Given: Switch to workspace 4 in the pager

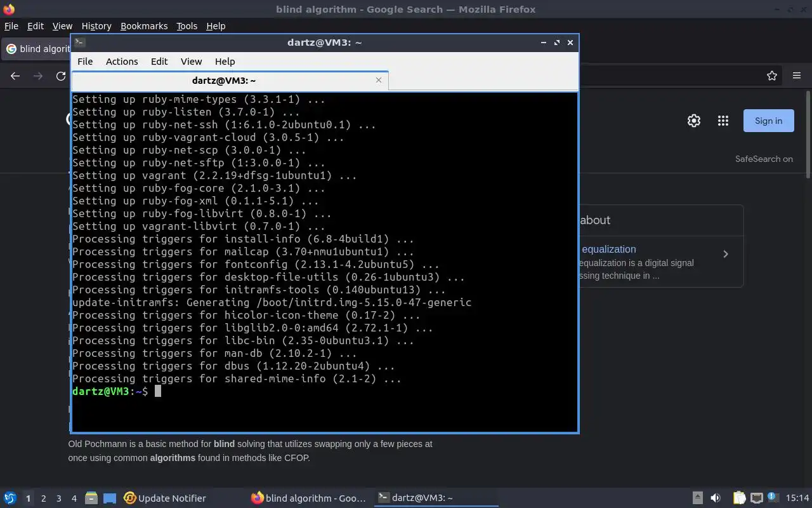Looking at the screenshot, I should coord(74,498).
